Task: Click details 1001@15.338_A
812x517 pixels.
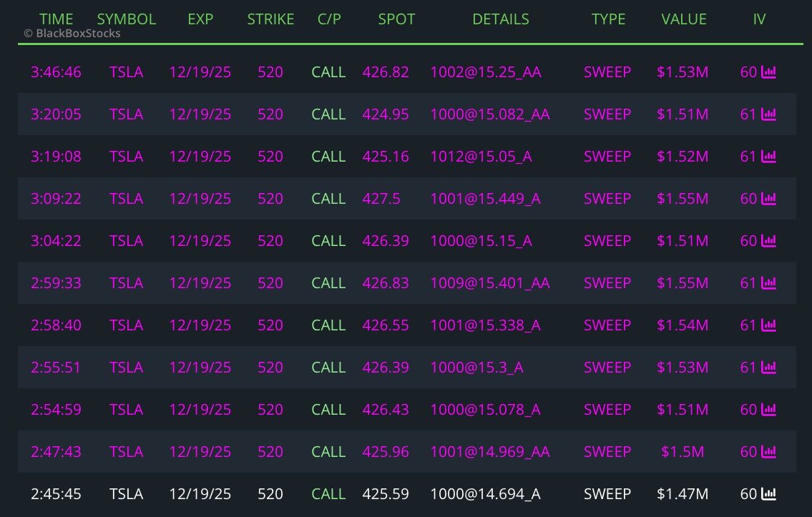Action: click(485, 325)
